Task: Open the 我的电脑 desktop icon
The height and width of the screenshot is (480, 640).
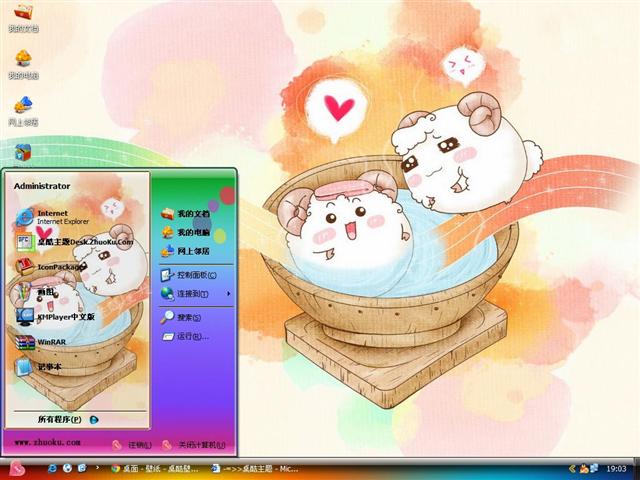Action: (23, 64)
